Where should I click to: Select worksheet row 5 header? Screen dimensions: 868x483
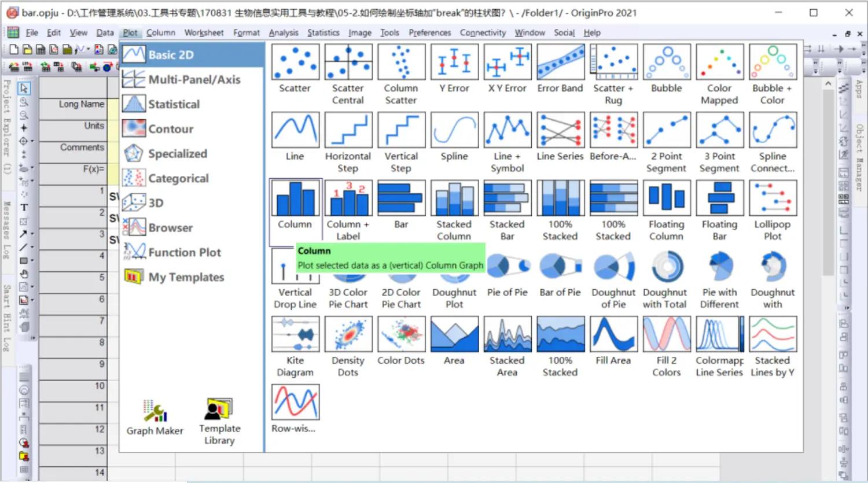(x=73, y=282)
